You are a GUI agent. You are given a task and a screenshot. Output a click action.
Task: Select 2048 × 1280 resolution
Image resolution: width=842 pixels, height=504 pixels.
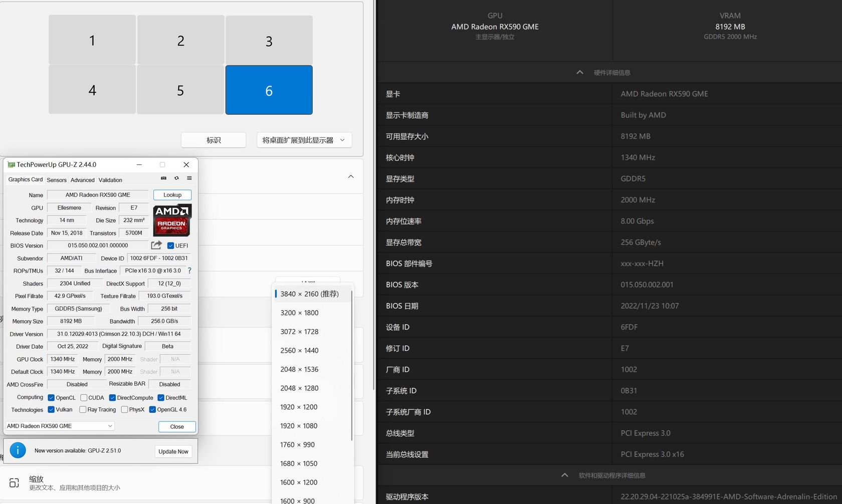[313, 388]
